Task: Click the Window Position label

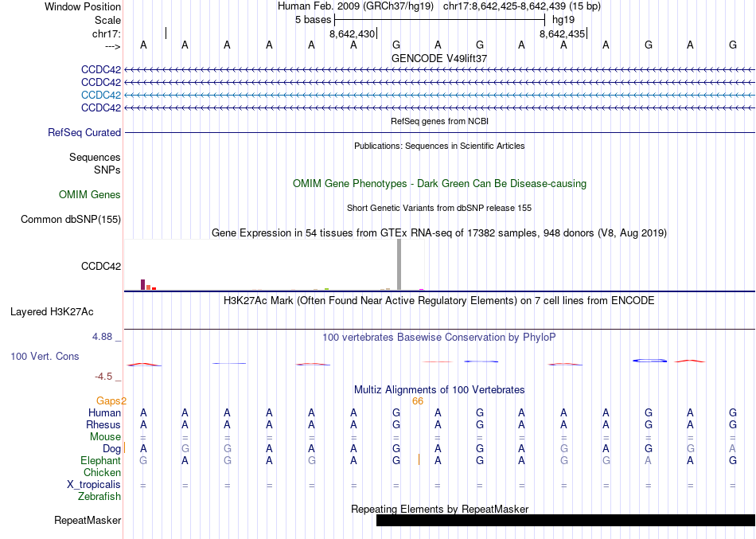Action: (x=83, y=6)
